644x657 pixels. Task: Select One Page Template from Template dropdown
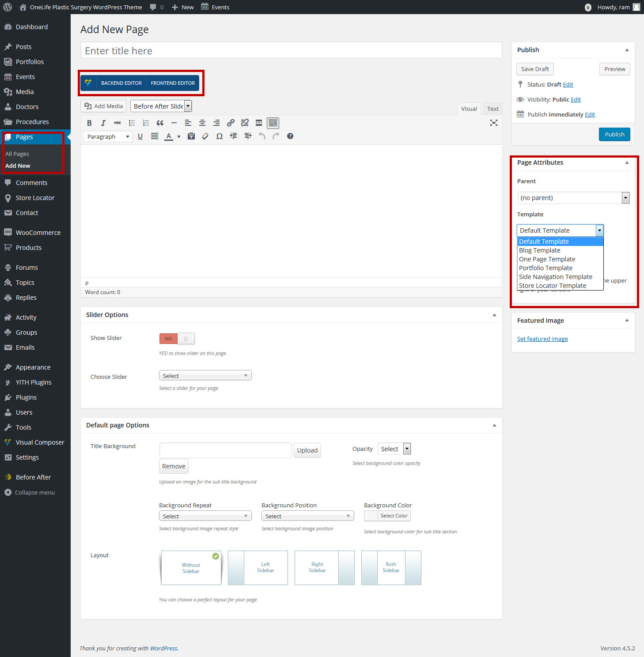[x=547, y=259]
